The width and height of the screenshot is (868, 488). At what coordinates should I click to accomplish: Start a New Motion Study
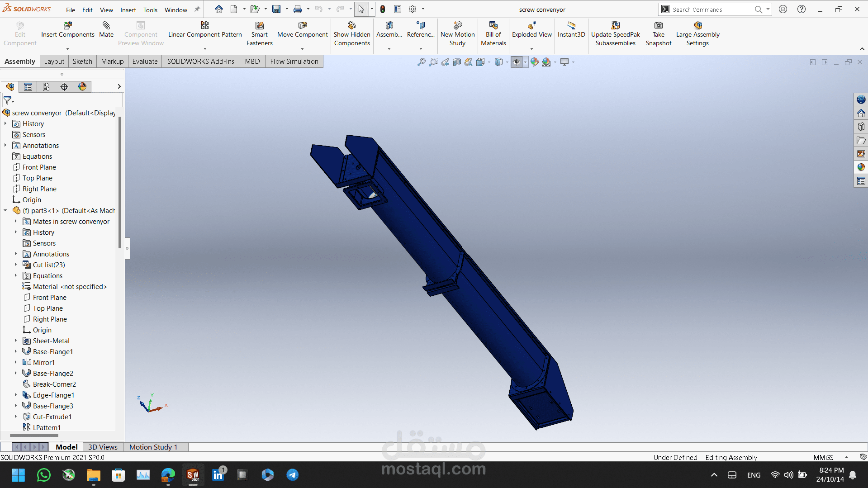coord(457,34)
